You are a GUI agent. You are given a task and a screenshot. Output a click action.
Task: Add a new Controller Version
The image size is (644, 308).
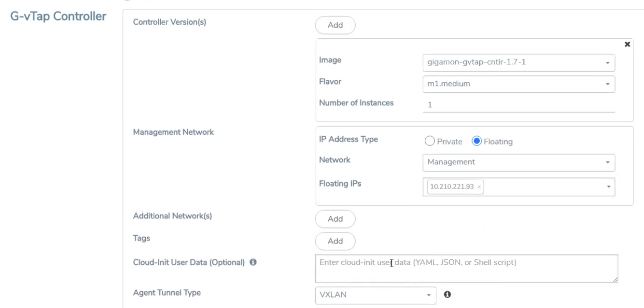coord(335,25)
